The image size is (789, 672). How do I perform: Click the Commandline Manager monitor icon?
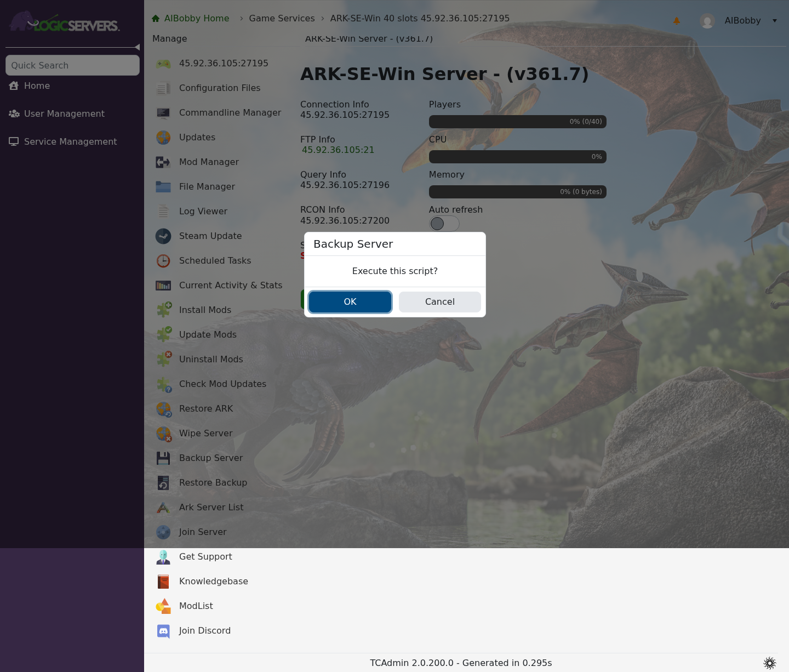163,113
